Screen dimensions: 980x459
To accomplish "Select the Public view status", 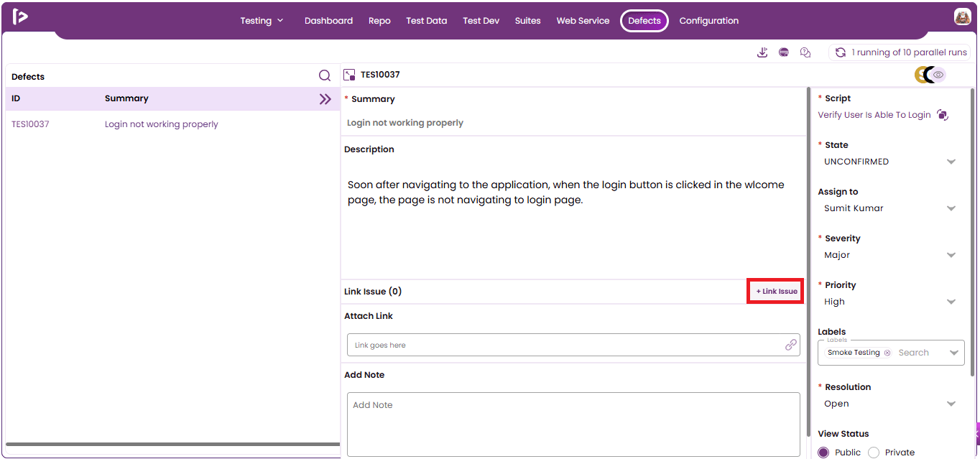I will click(x=823, y=453).
